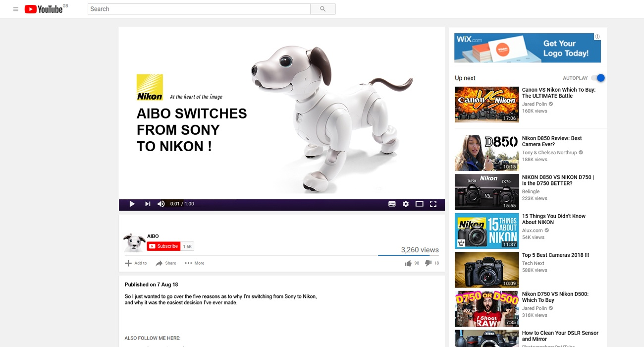Open the AIBO channel avatar
Screen dimensions: 644x347
(134, 243)
